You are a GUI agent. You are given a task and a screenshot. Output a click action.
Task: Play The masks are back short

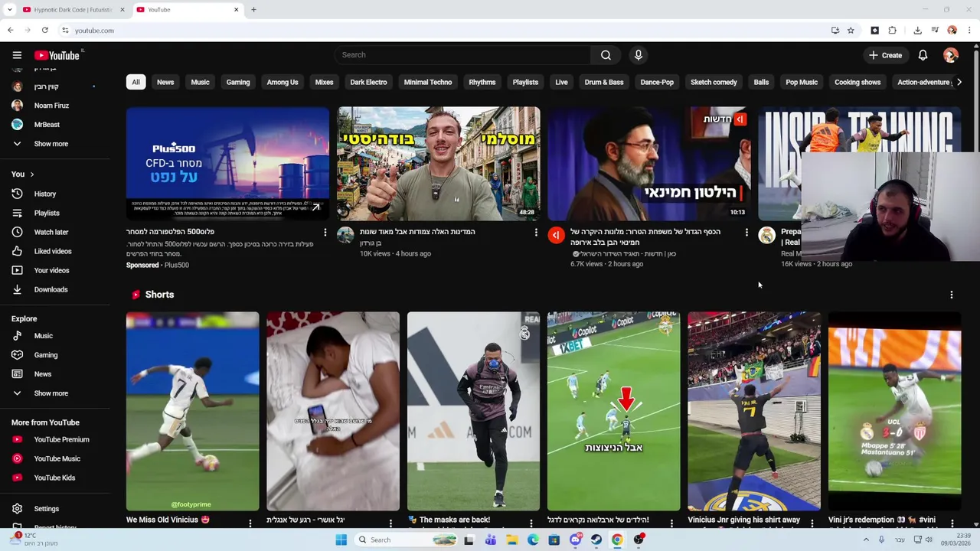pos(473,411)
